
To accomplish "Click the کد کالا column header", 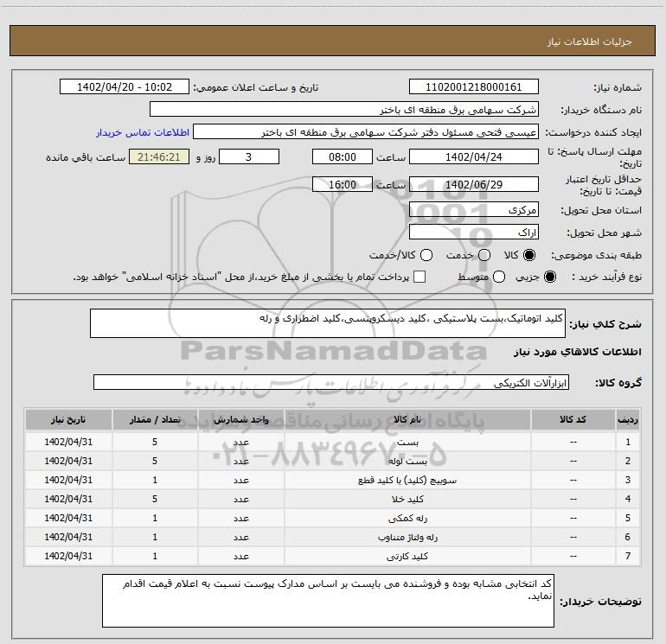I will [573, 420].
